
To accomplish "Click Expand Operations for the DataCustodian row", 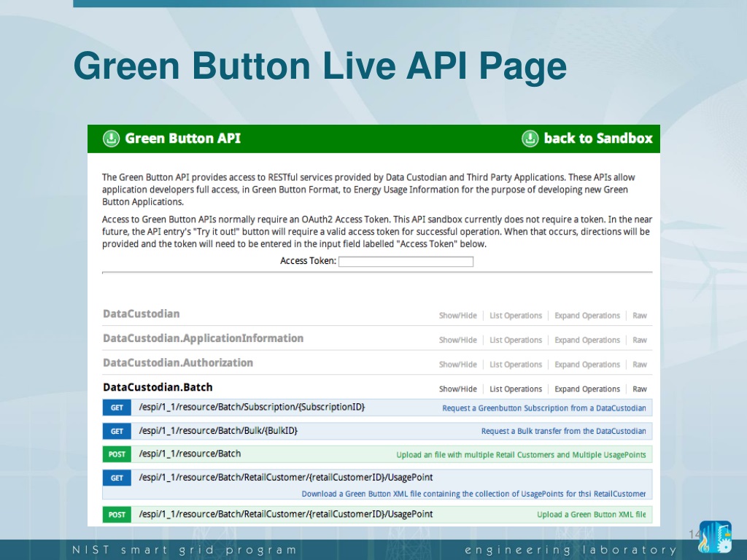I will pyautogui.click(x=587, y=316).
